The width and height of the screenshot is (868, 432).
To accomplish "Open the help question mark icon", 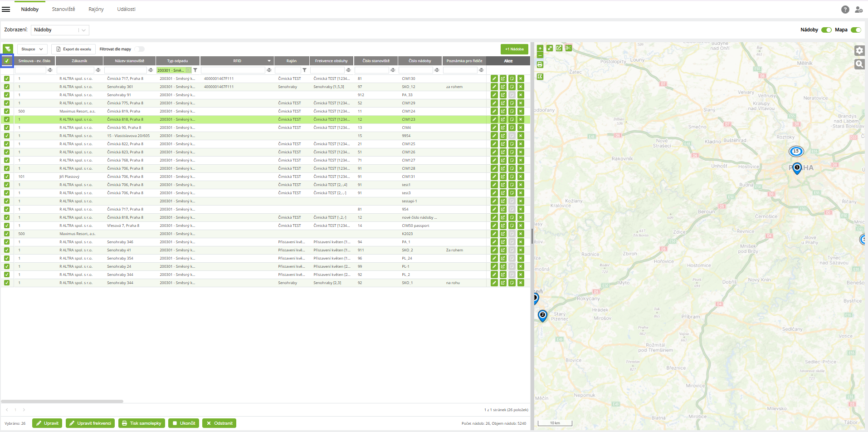I will 845,10.
